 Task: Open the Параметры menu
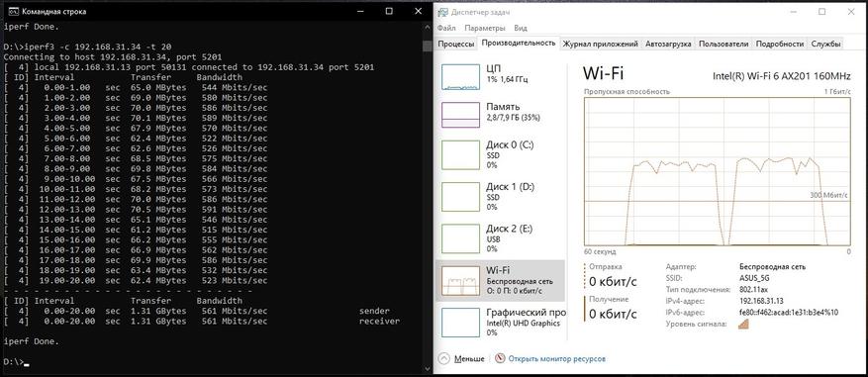coord(485,29)
